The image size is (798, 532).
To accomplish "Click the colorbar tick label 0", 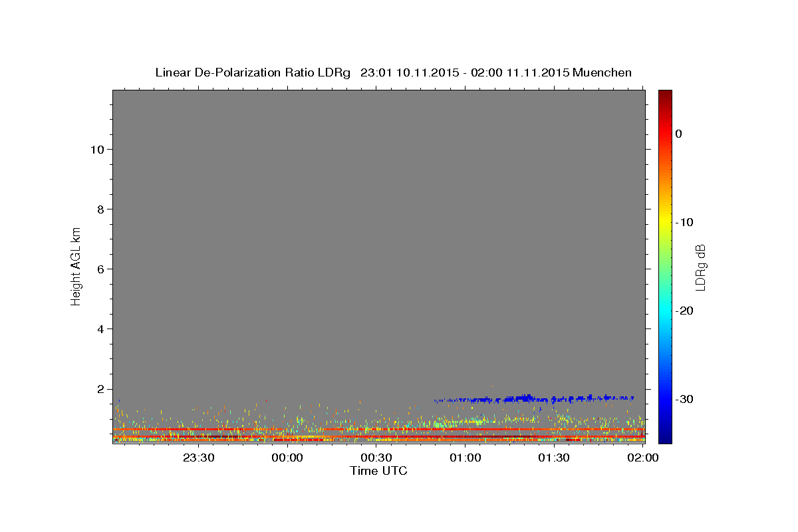I will point(679,134).
